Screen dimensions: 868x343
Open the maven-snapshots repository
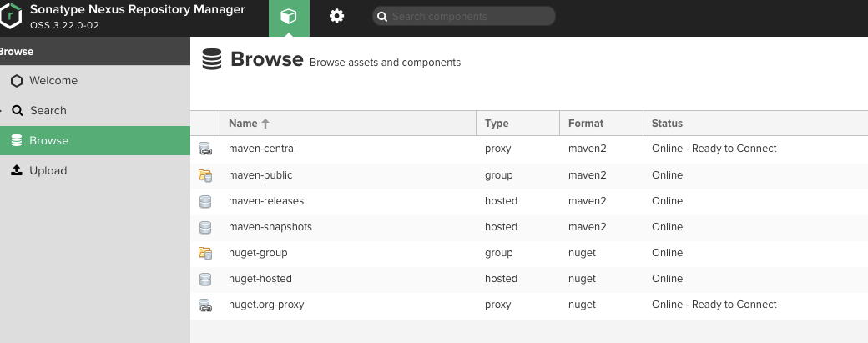[270, 227]
